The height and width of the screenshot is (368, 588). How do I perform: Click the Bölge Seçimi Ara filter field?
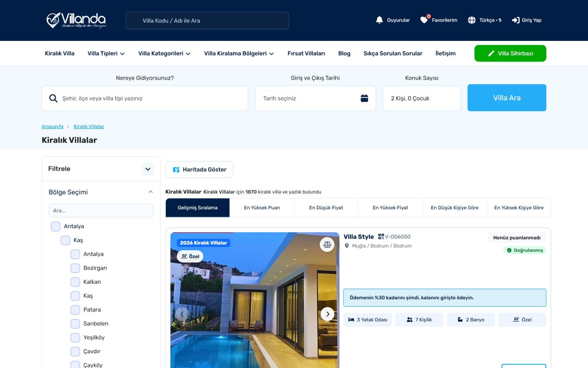click(x=101, y=211)
